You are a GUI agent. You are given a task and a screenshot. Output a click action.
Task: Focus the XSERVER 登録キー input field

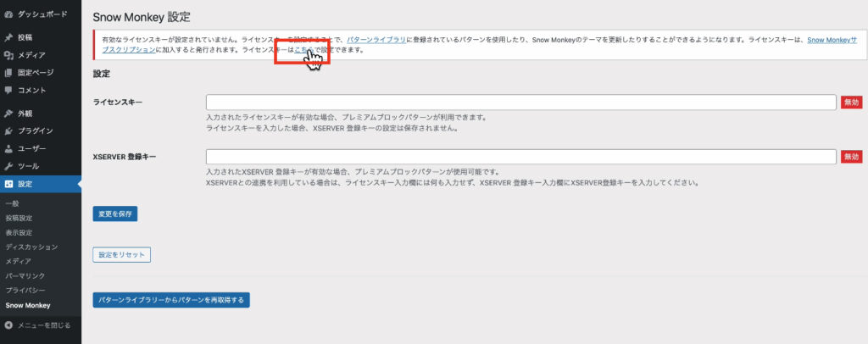[521, 157]
